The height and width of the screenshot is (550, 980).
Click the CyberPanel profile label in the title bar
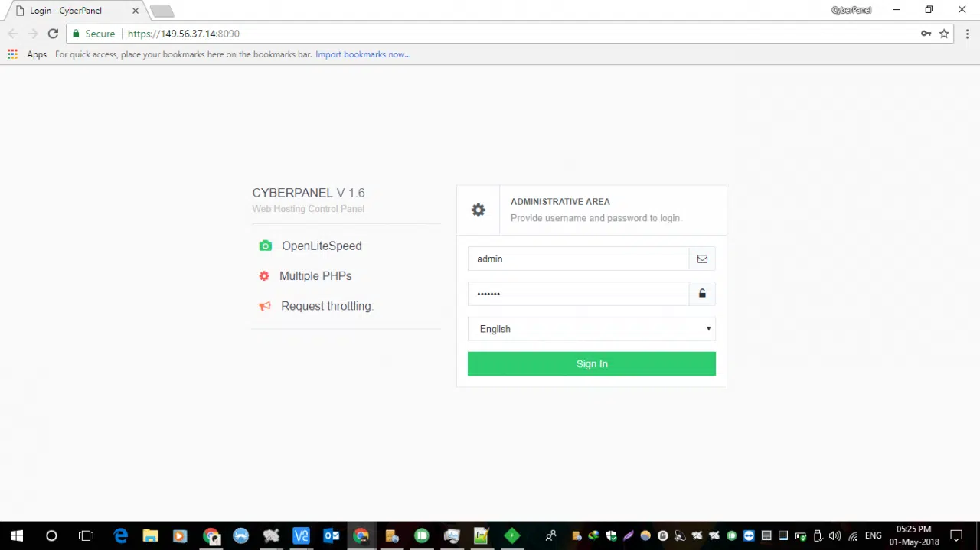coord(851,10)
